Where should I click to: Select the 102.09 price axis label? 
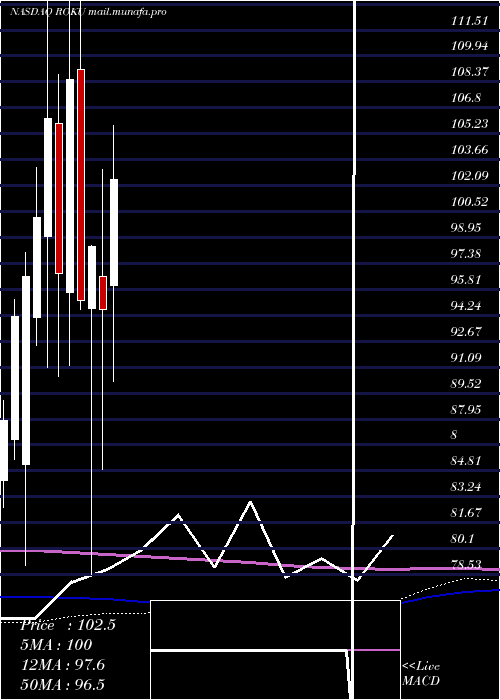pos(469,175)
